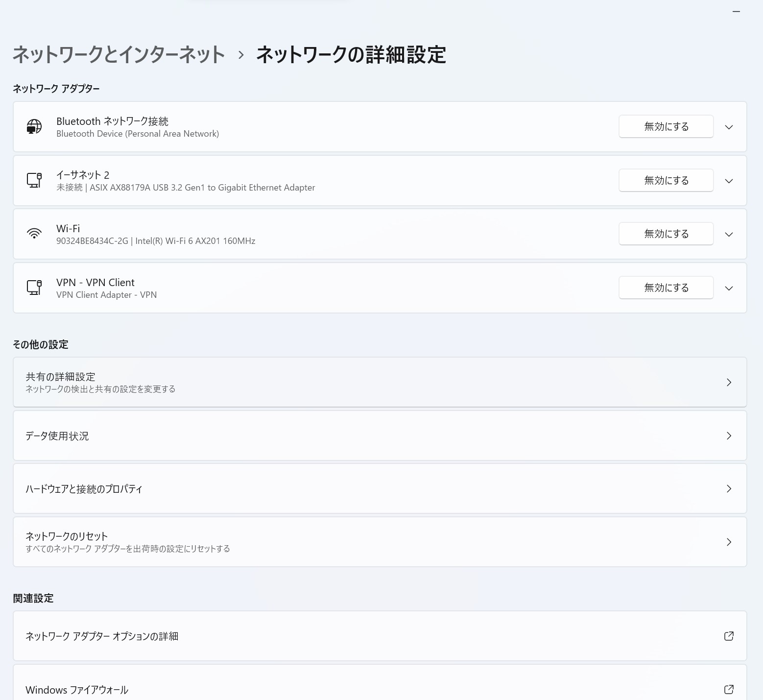Disable the Wi-Fi adapter with 無効にする

pos(666,234)
